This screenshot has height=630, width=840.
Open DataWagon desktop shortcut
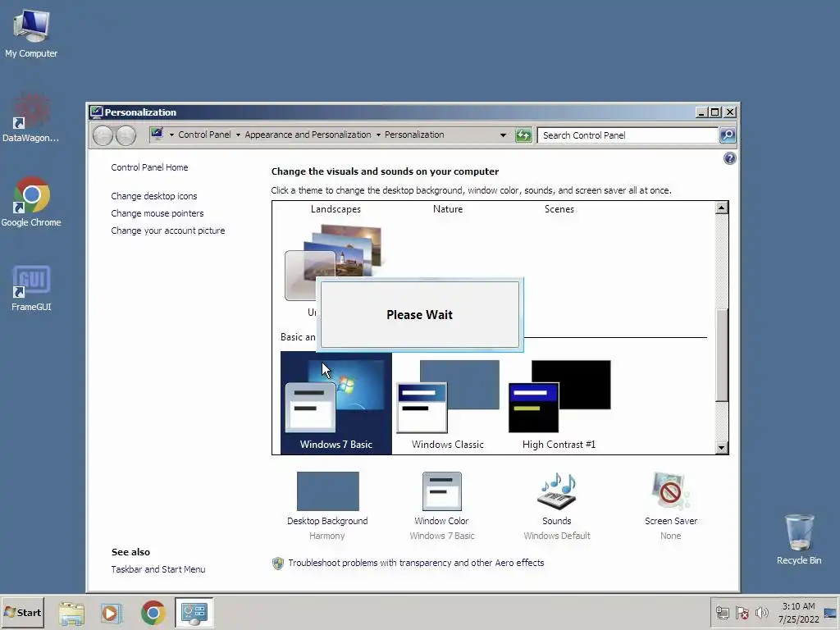point(30,118)
